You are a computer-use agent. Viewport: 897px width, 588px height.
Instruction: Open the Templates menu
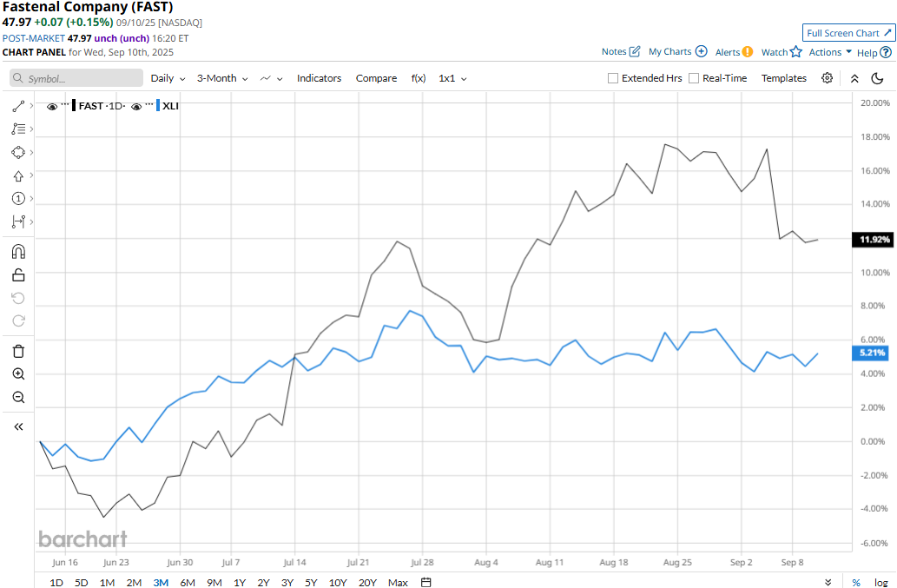784,78
